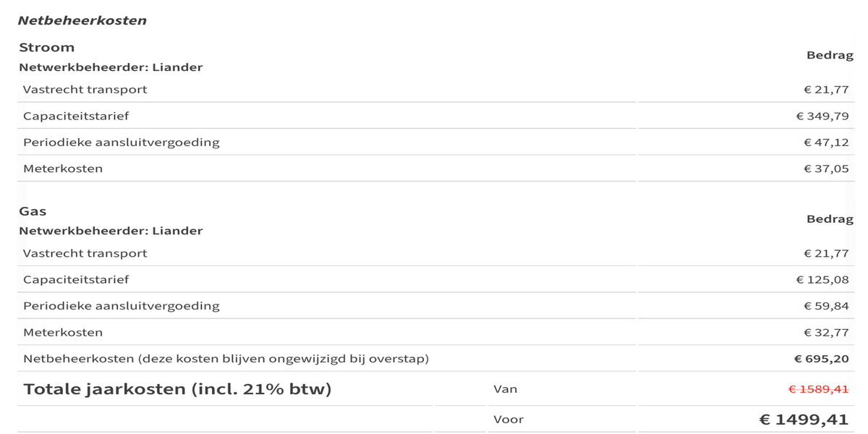This screenshot has height=434, width=868.
Task: Select the € 695,20 total amount
Action: click(822, 359)
